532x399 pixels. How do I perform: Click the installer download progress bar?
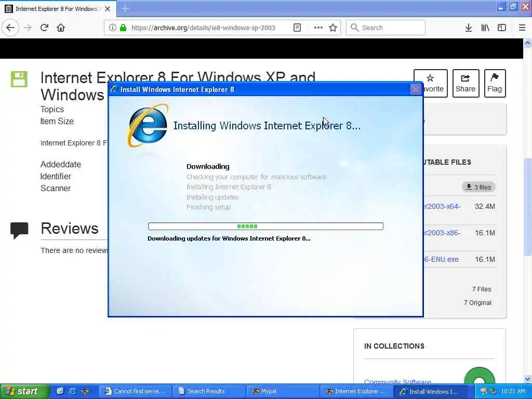[265, 227]
